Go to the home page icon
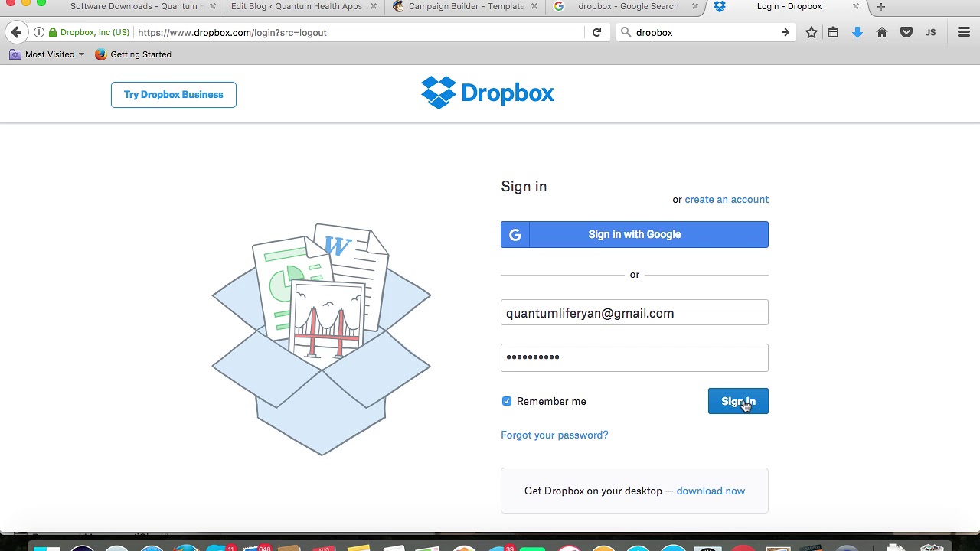The height and width of the screenshot is (551, 980). [882, 32]
